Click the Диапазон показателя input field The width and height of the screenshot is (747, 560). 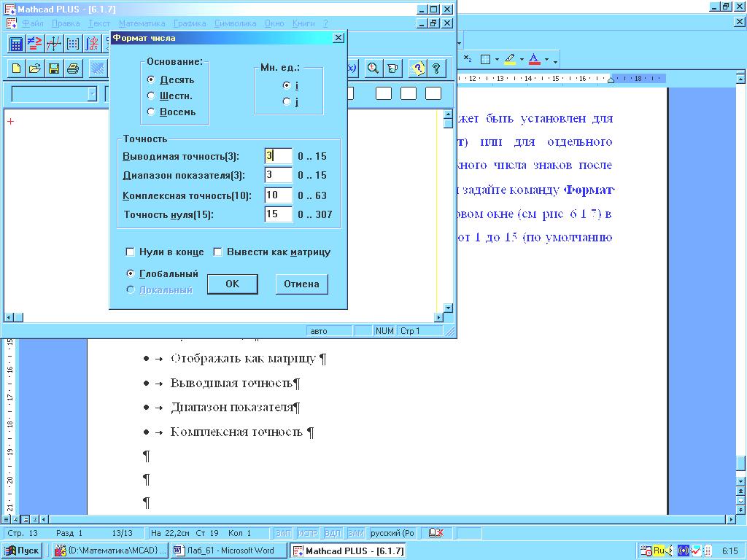278,175
